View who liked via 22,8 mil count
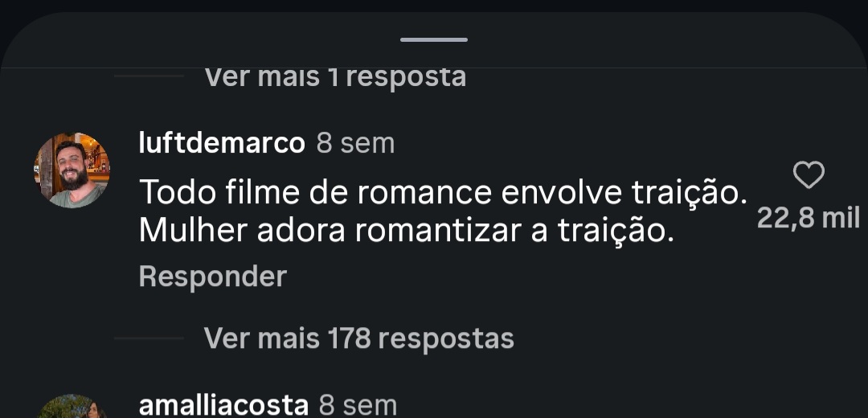Screen dimensions: 868x418 809,218
